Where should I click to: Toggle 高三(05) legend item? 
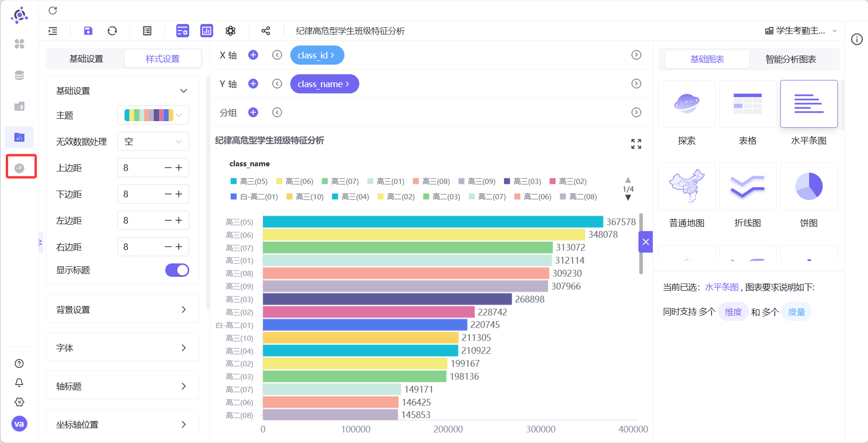[249, 182]
